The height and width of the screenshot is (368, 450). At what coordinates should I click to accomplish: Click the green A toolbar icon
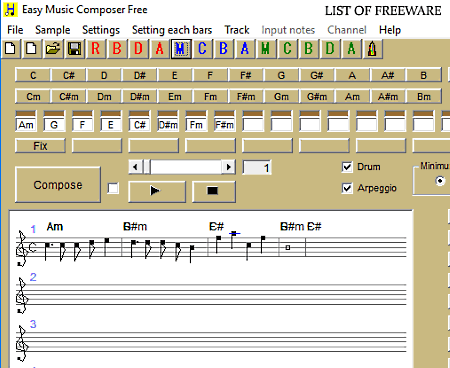pos(351,49)
